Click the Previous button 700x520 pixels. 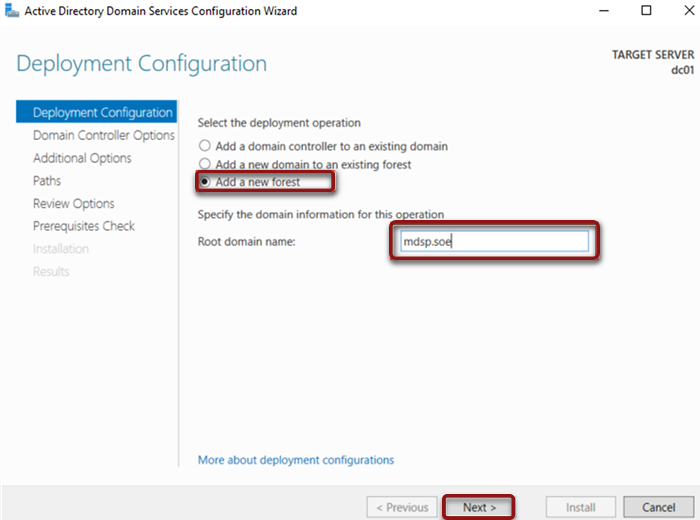pos(402,508)
